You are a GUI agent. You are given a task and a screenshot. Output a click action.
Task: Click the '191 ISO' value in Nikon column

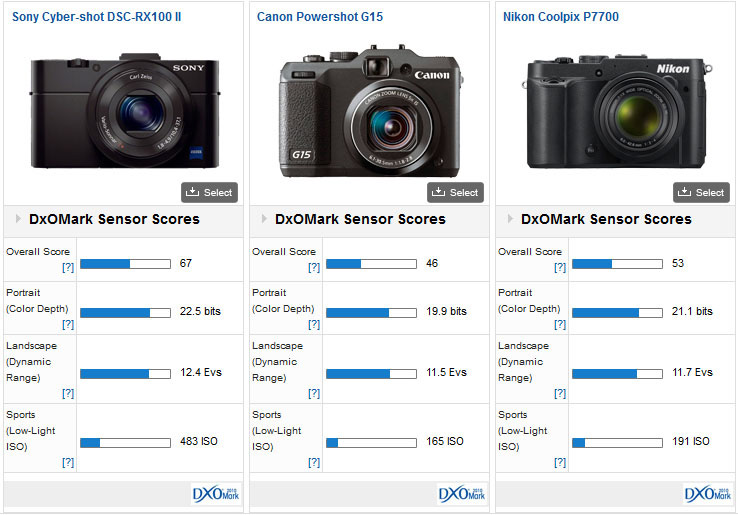coord(690,442)
